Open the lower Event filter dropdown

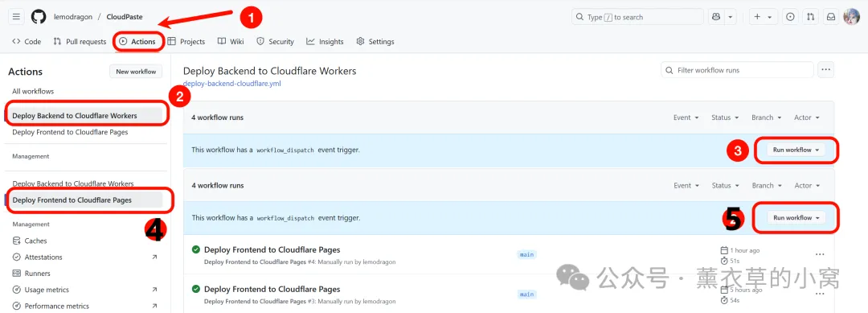pyautogui.click(x=686, y=186)
